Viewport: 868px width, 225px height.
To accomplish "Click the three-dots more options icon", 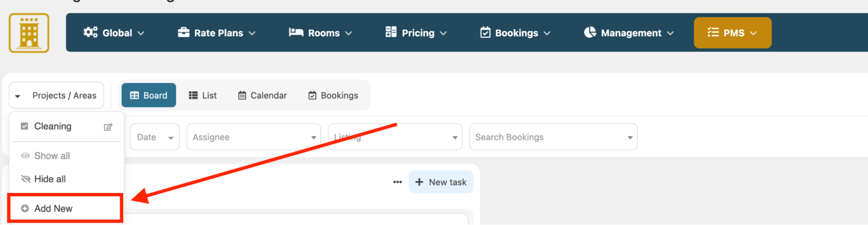I will coord(397,182).
